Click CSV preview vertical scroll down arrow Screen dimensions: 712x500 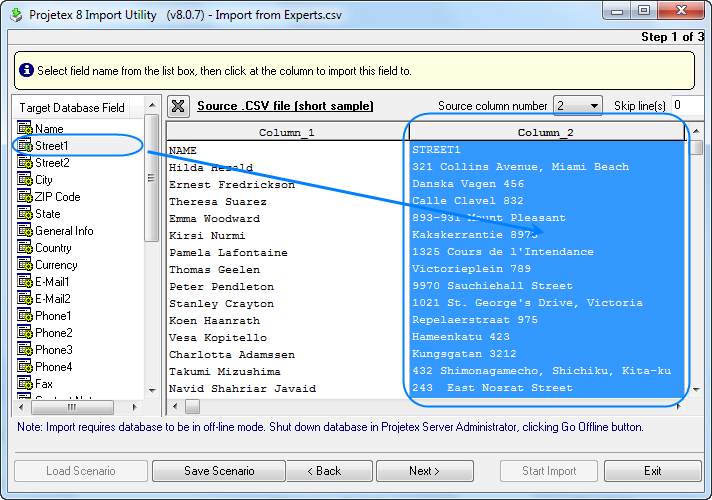click(x=696, y=389)
